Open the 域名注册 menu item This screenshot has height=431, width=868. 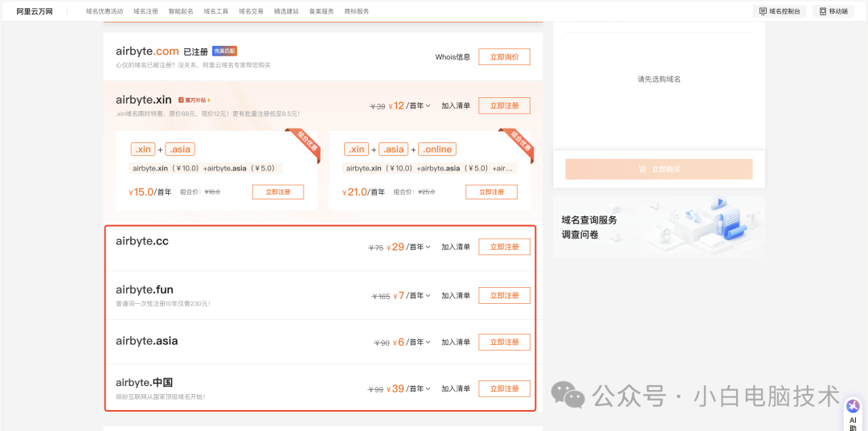pyautogui.click(x=145, y=11)
